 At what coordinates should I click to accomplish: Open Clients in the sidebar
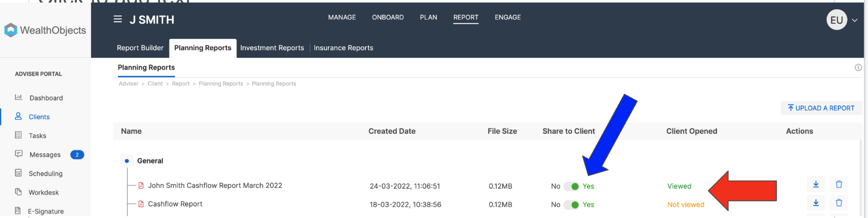tap(39, 117)
